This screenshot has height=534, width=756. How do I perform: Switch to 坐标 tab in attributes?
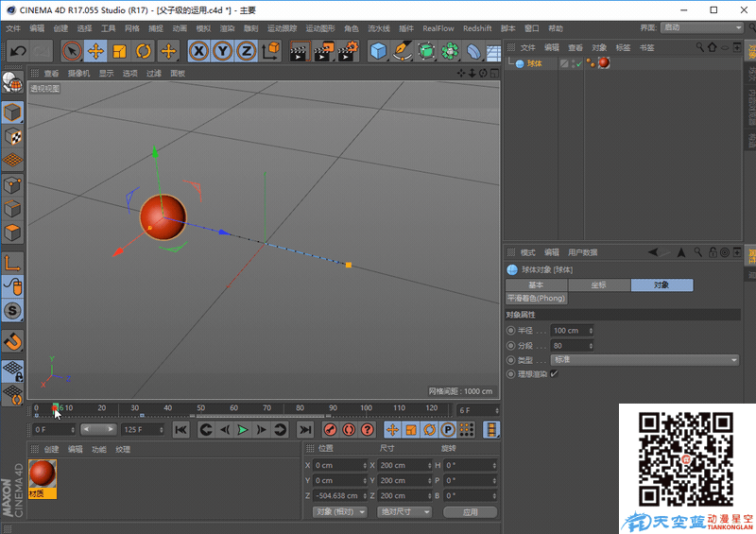pyautogui.click(x=599, y=285)
